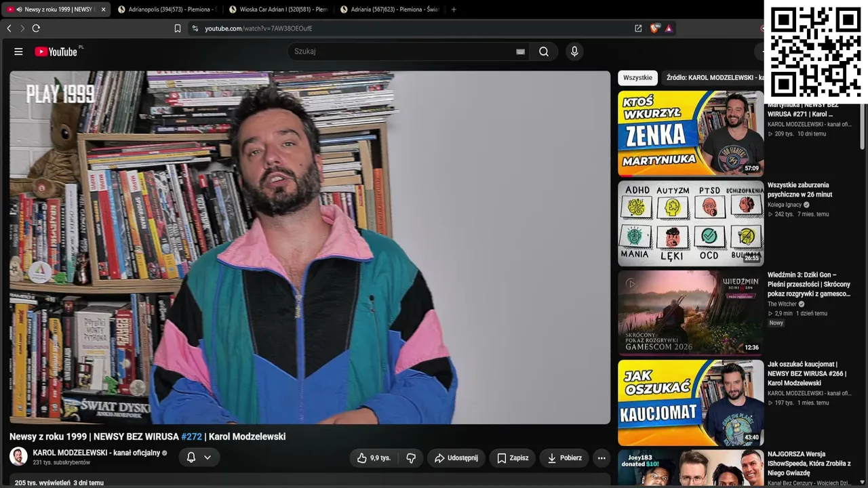The width and height of the screenshot is (868, 488).
Task: Open the share/external link icon in address bar
Action: click(x=638, y=28)
